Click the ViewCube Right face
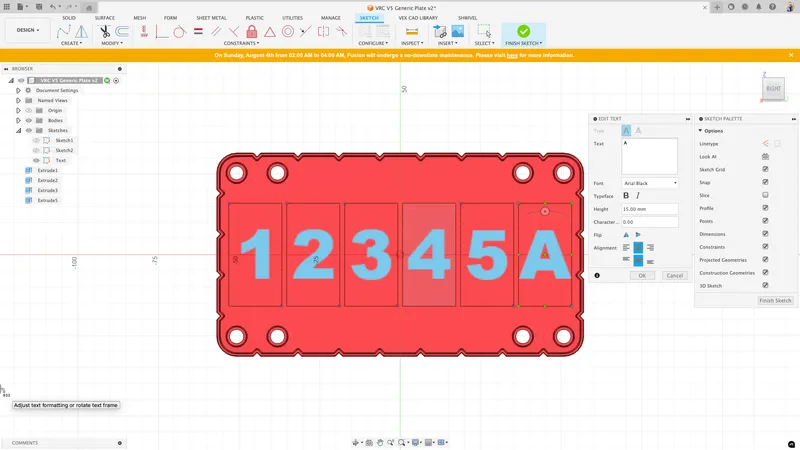The image size is (800, 450). [x=773, y=89]
